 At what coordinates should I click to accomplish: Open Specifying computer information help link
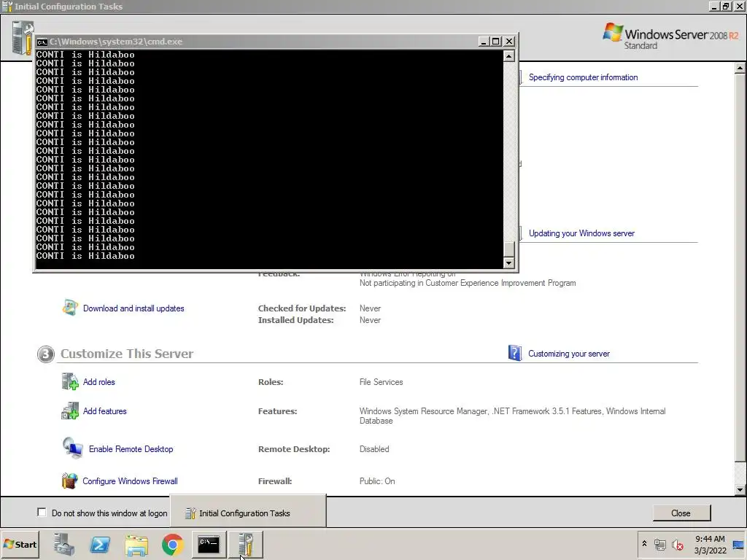point(583,77)
